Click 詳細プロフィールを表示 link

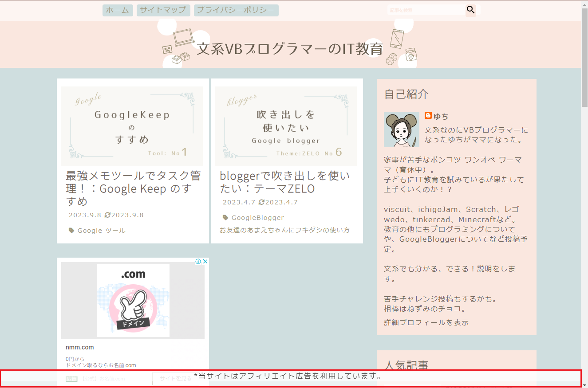click(426, 322)
